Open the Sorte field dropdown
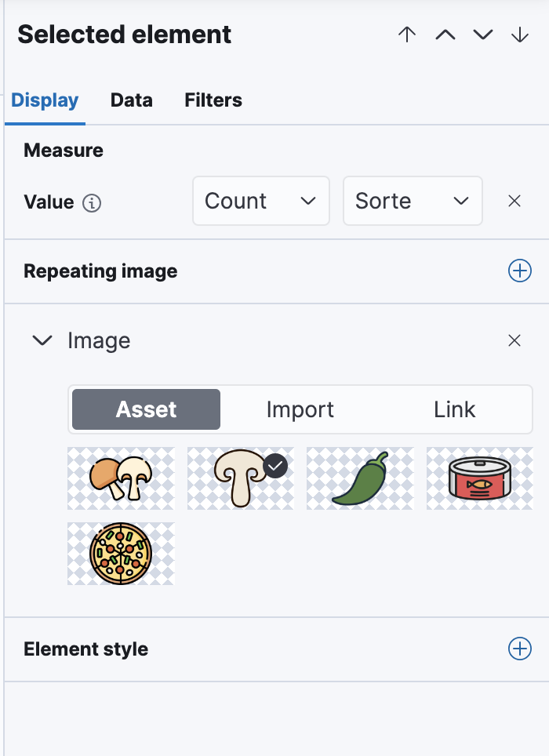Viewport: 549px width, 756px height. (x=413, y=201)
